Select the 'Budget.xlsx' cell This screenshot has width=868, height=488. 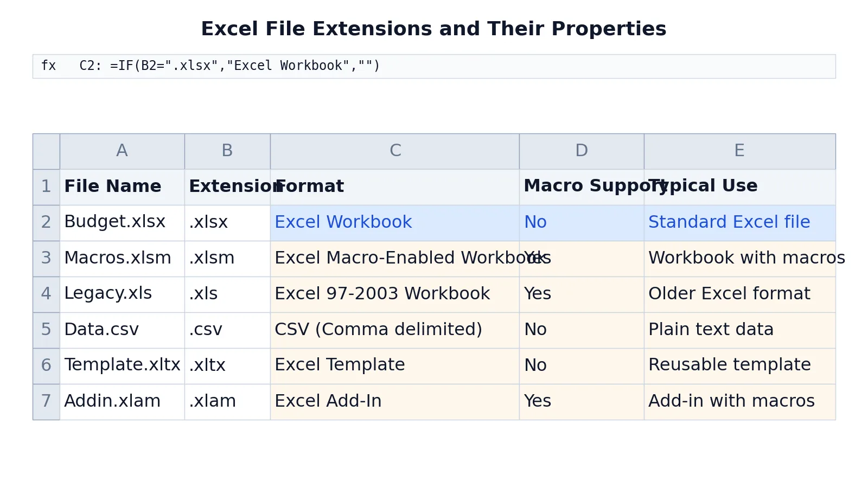(122, 223)
